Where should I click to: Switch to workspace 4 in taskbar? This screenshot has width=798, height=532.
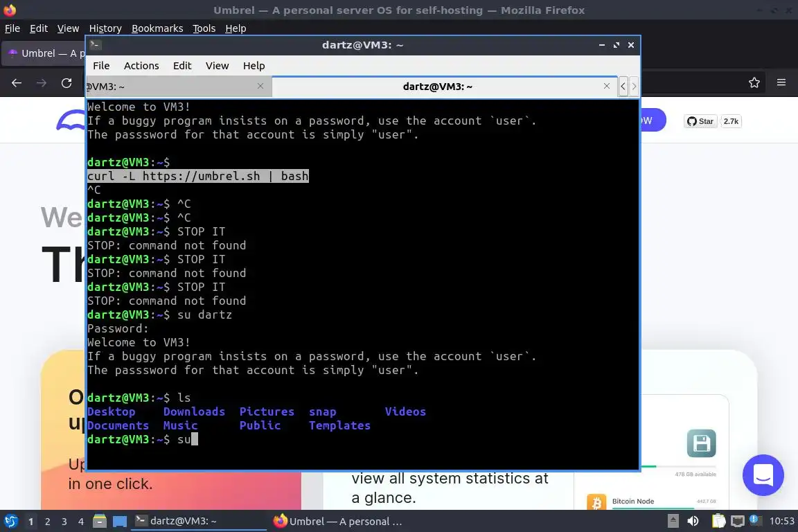coord(81,522)
